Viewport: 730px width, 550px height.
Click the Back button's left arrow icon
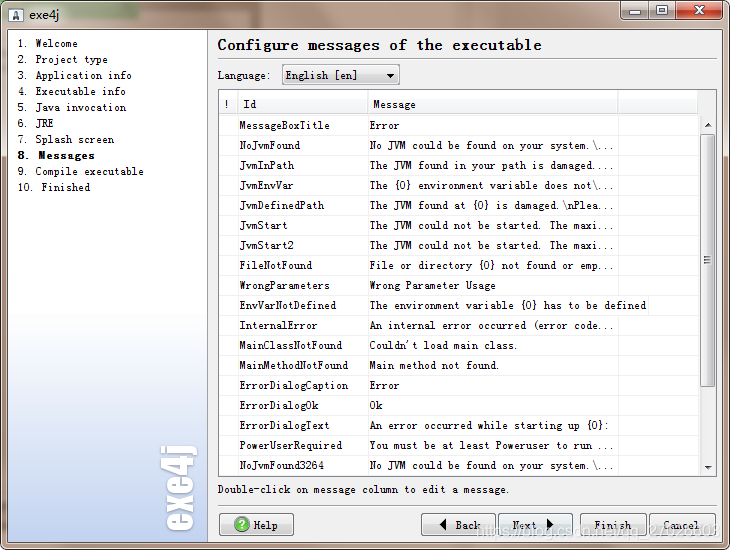coord(443,524)
